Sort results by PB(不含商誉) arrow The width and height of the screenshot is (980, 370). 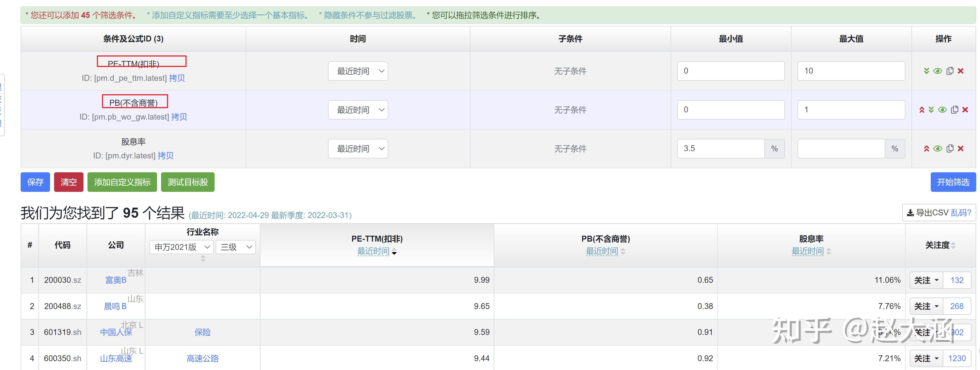[x=623, y=251]
